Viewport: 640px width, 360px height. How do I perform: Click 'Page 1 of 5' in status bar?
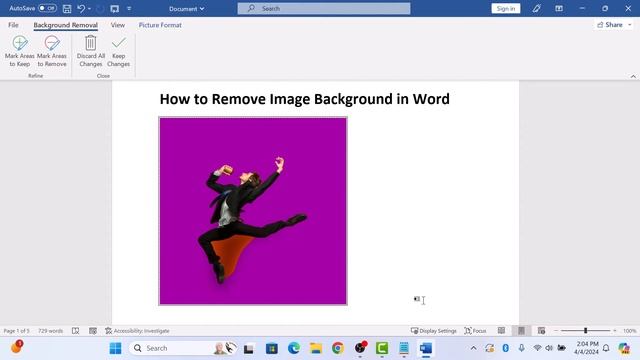(16, 331)
